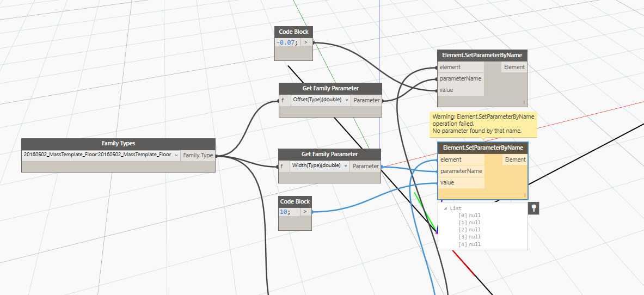Click the f input port of Offset node
The image size is (644, 295).
pos(284,100)
